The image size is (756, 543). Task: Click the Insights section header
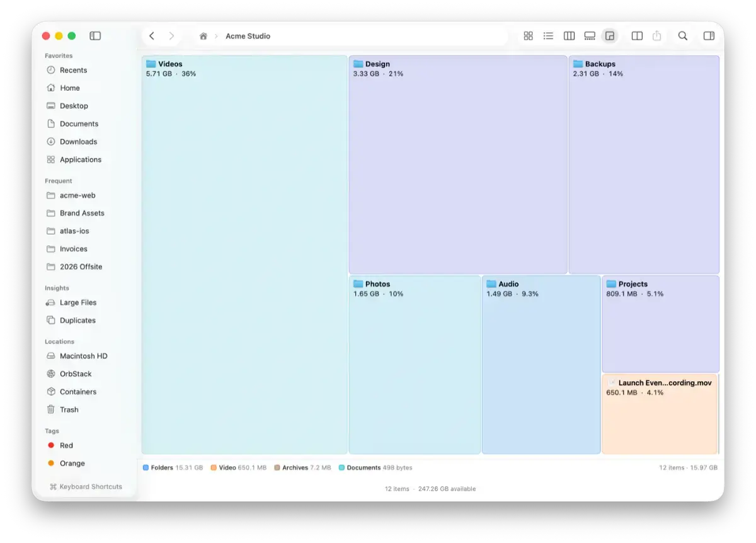coord(57,288)
